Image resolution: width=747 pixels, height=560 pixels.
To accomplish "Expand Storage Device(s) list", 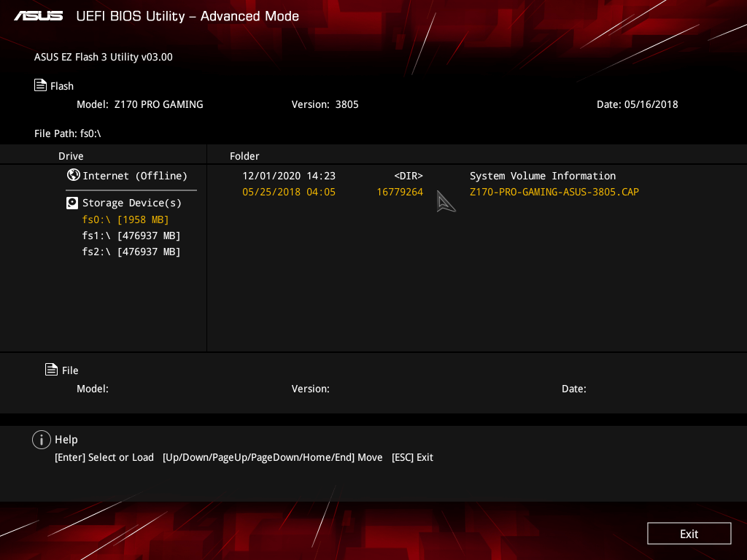I will point(131,203).
